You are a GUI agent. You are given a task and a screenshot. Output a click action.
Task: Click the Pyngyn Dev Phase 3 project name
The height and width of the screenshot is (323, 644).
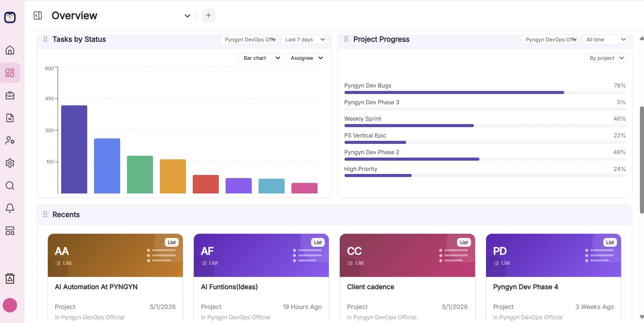372,102
